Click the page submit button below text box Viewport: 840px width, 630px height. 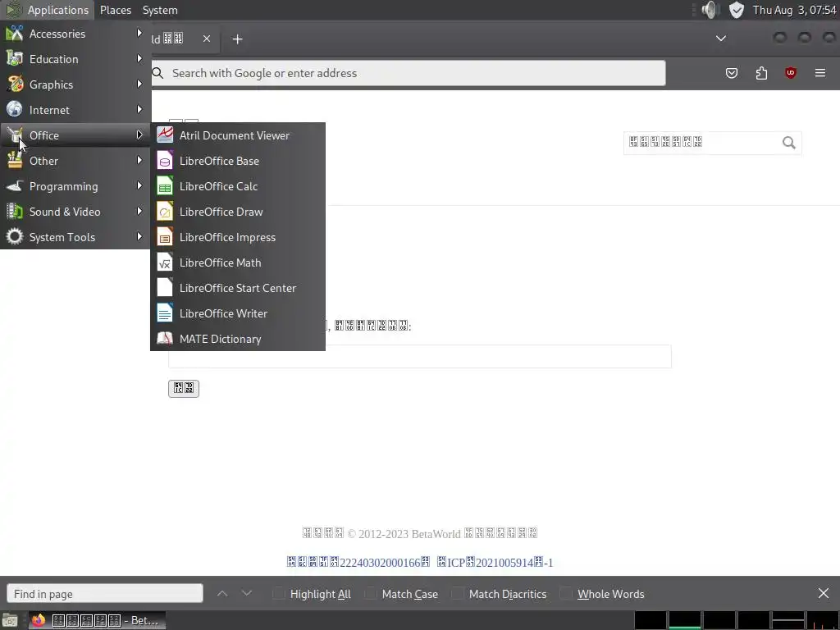[x=184, y=388]
